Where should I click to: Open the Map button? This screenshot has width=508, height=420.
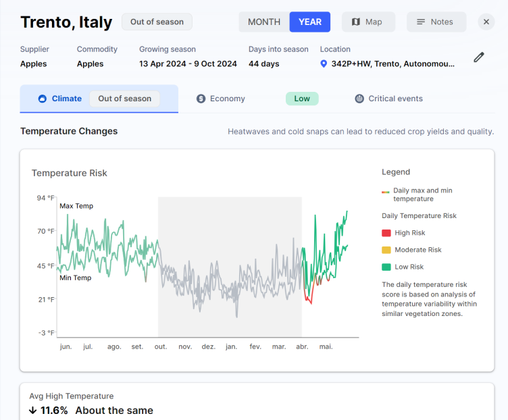(368, 22)
